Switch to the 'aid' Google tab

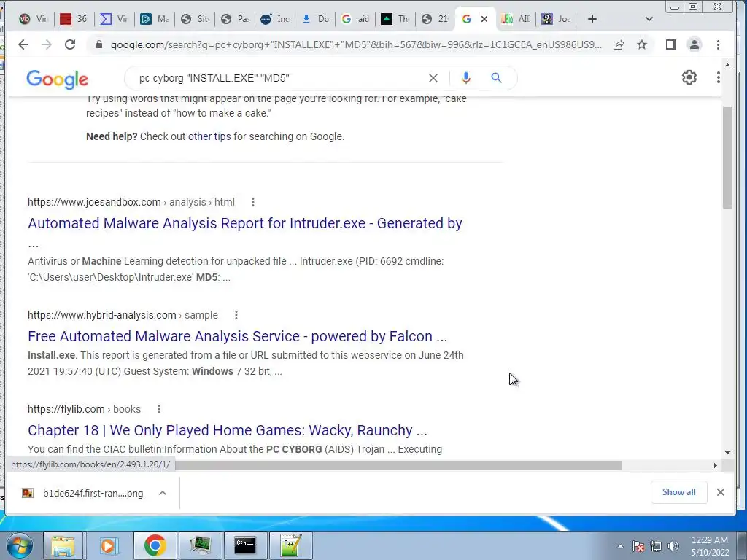[355, 19]
